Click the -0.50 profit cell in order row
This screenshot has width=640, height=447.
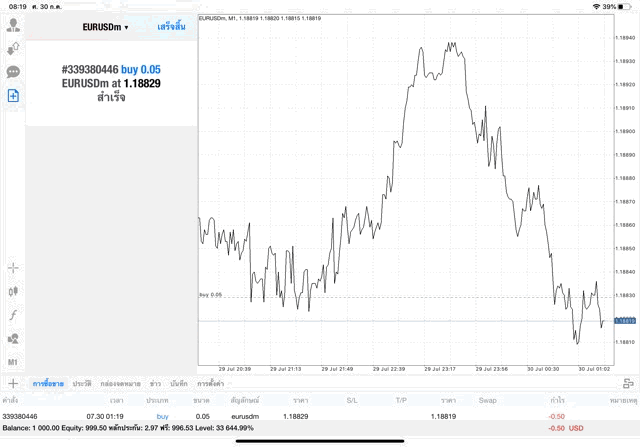[557, 416]
